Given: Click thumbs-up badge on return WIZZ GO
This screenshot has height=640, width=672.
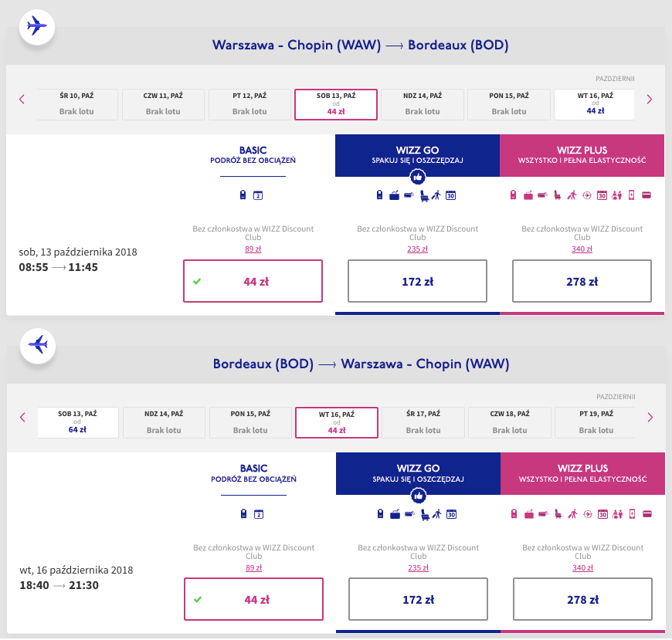Looking at the screenshot, I should coord(417,495).
